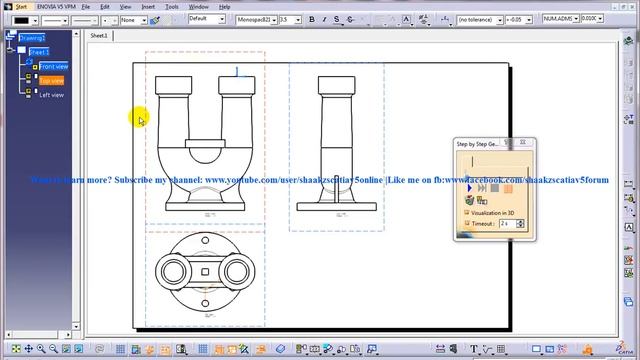Select Sheet.1 in the tree

pyautogui.click(x=39, y=52)
